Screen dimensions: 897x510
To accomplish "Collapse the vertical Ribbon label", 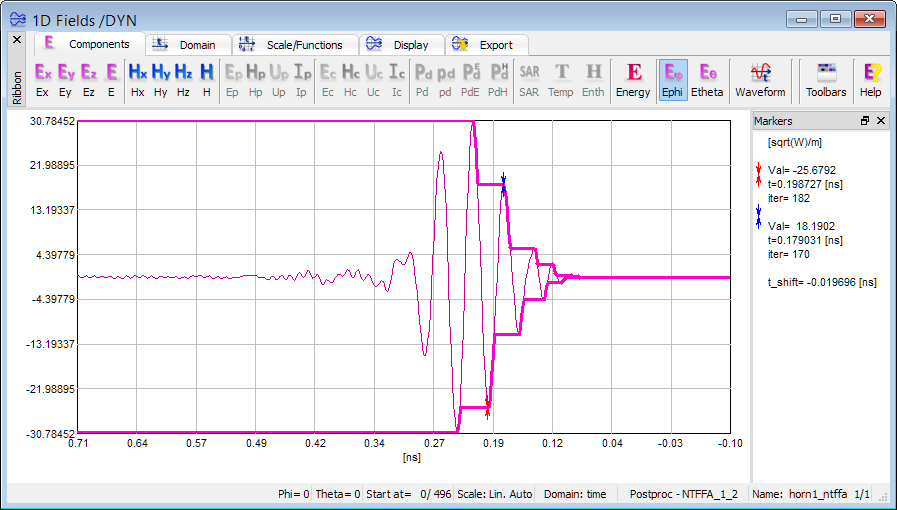I will [17, 86].
